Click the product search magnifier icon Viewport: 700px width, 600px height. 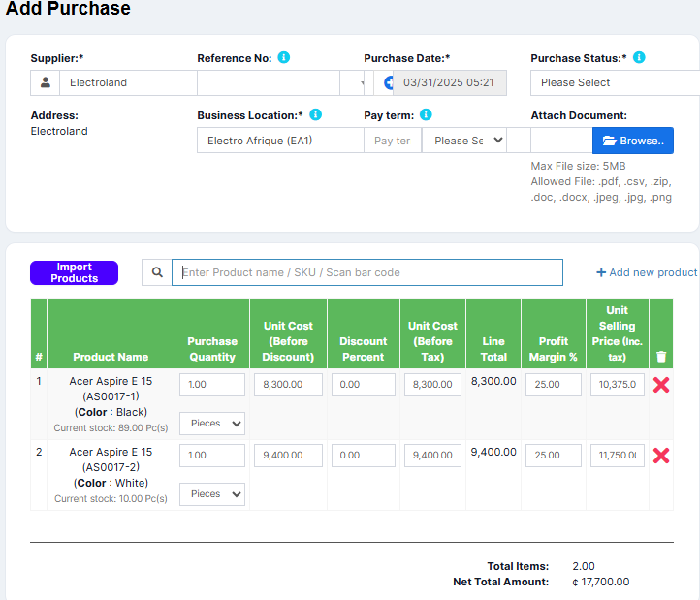click(157, 272)
